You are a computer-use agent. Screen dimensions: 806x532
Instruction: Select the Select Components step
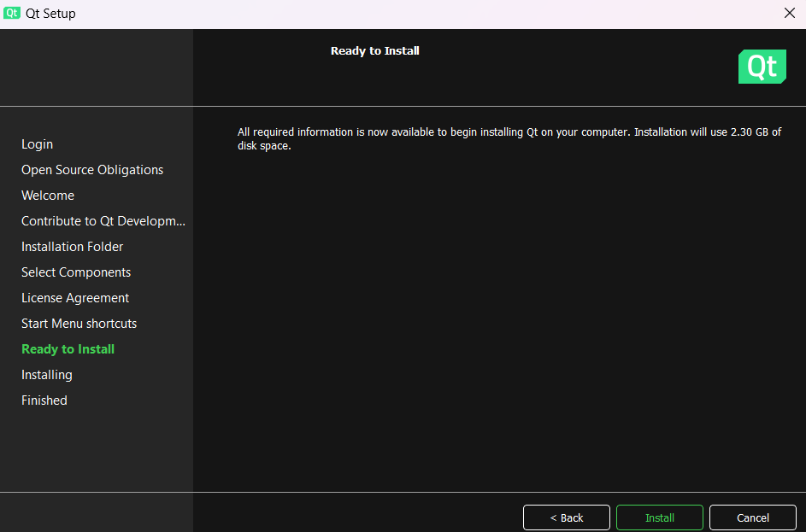click(76, 272)
